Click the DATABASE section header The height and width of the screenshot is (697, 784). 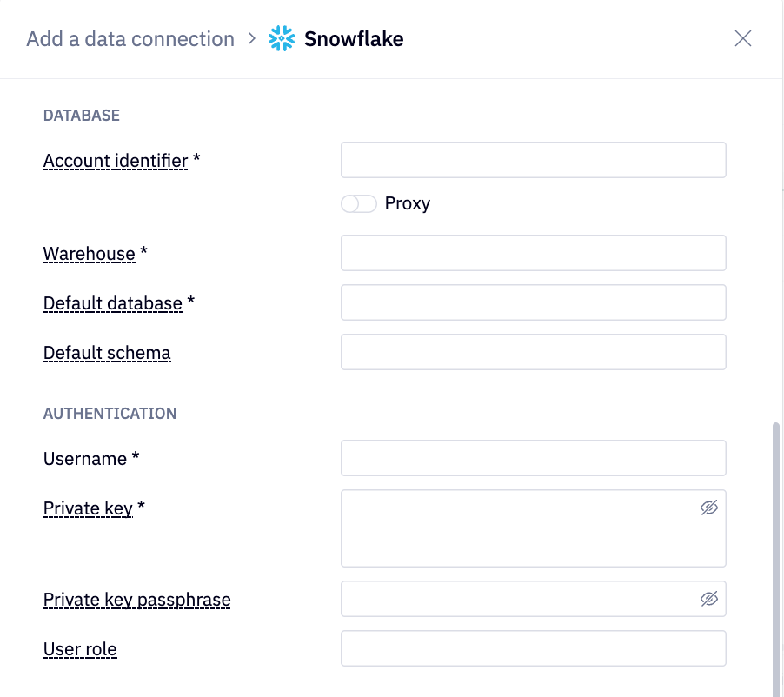(81, 115)
